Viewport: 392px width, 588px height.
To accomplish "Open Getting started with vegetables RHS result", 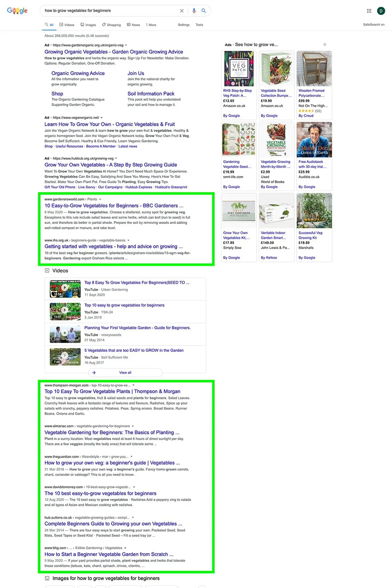I will 114,246.
